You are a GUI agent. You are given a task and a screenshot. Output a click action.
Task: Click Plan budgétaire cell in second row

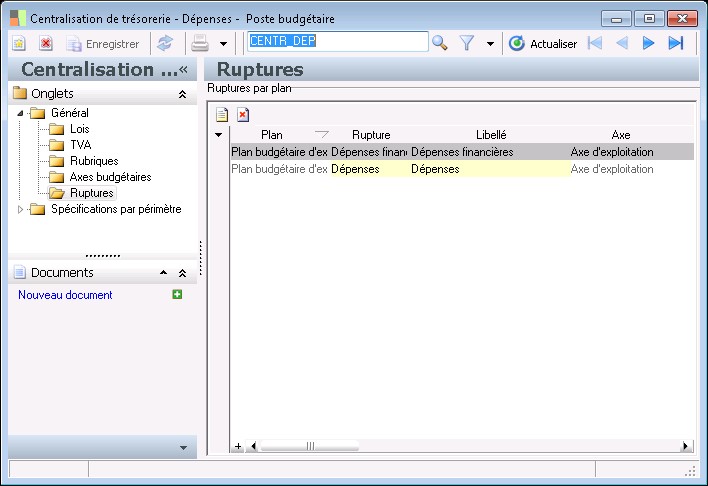pos(280,169)
